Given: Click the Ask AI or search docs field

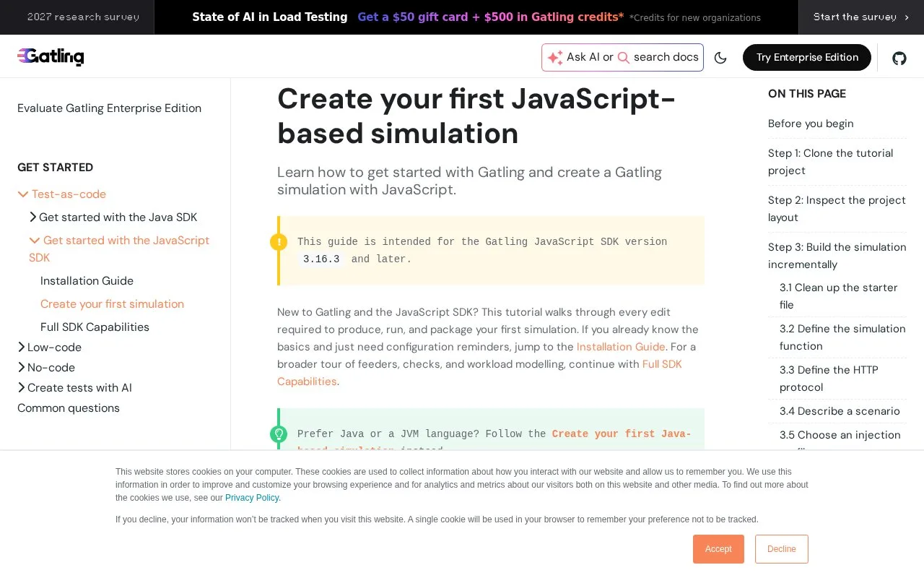Looking at the screenshot, I should [x=622, y=58].
